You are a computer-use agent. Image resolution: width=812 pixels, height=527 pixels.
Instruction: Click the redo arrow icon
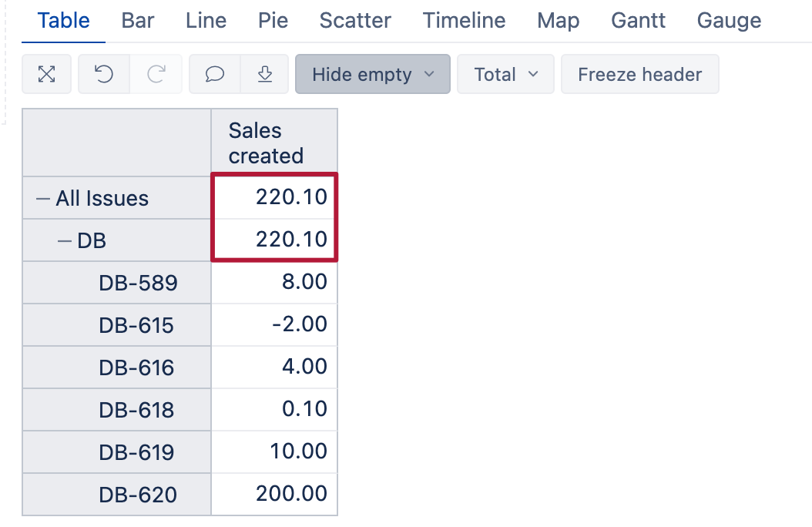pyautogui.click(x=156, y=74)
